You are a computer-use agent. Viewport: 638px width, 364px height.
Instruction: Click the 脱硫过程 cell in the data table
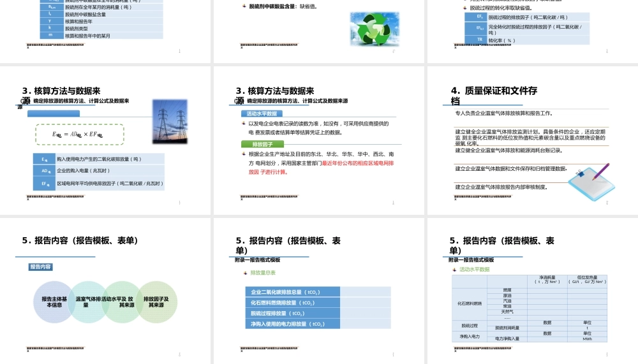pos(470,326)
